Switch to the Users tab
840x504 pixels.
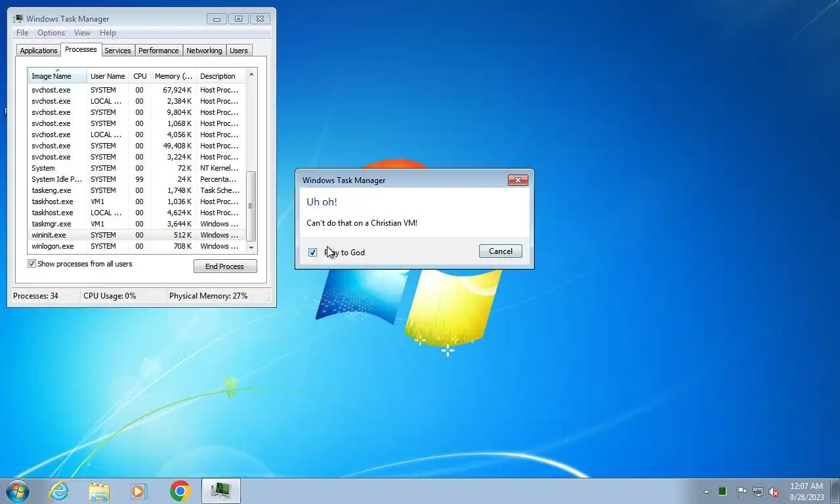tap(239, 51)
